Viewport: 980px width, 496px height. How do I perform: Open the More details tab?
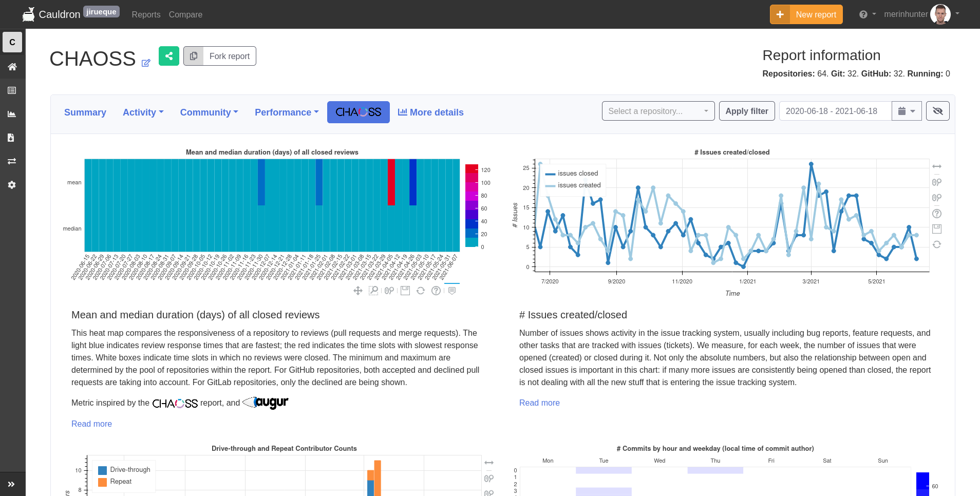[x=431, y=112]
